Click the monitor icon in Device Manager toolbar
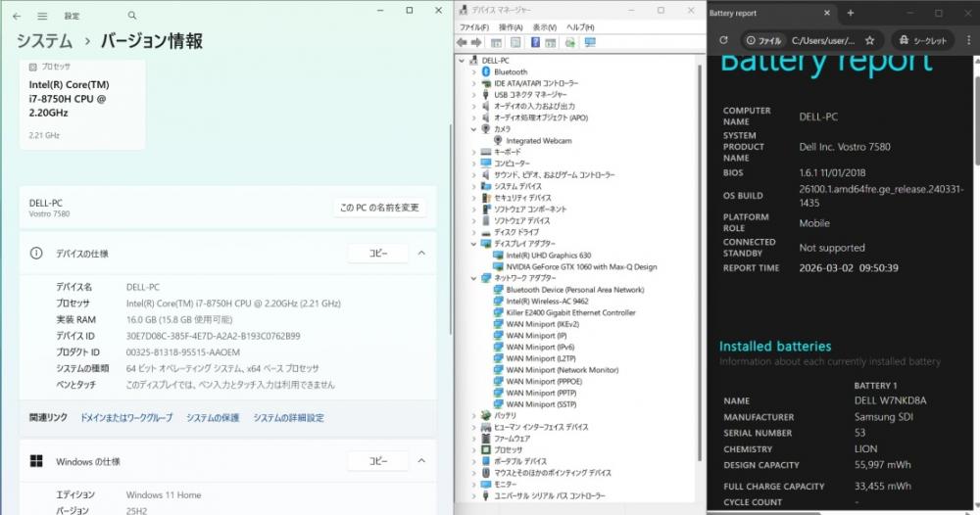The image size is (980, 515). pos(590,42)
